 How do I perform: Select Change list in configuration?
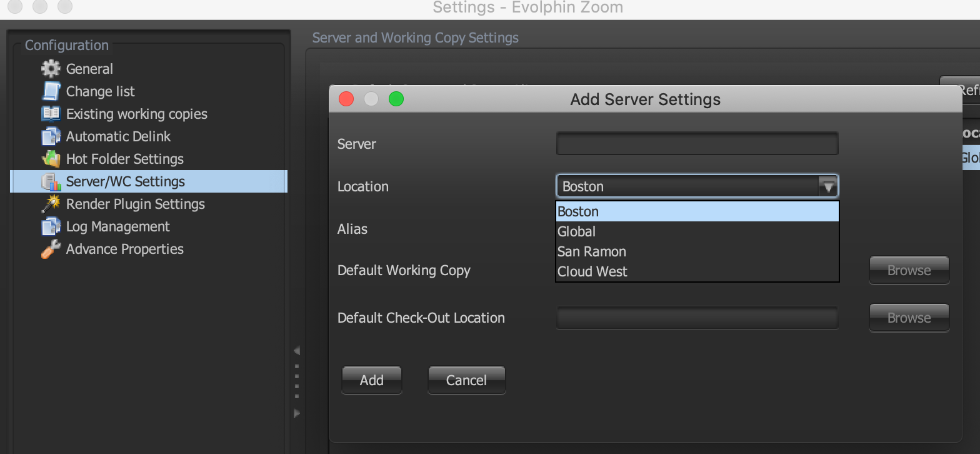[100, 91]
